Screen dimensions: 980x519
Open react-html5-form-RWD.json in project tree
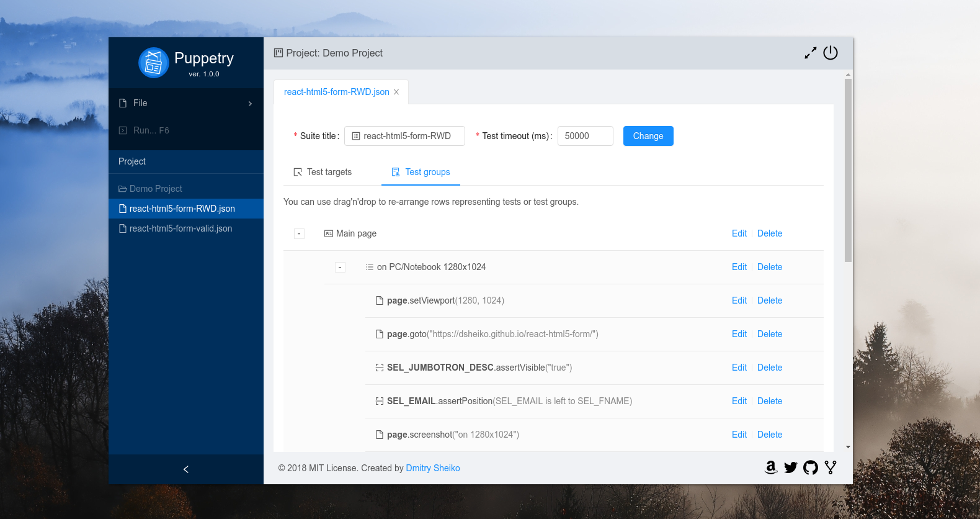point(186,209)
